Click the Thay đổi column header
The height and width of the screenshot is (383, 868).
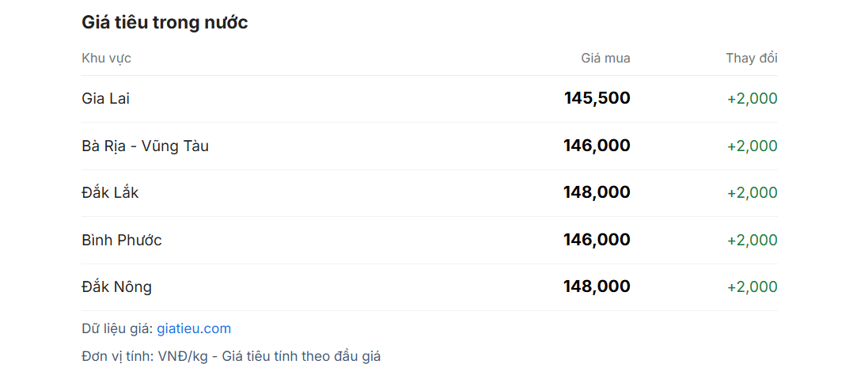[752, 58]
